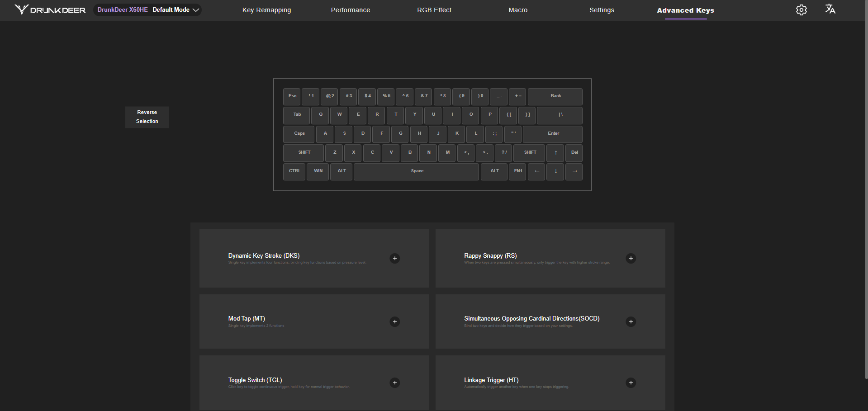Screen dimensions: 868x411
Task: Add a Toggle Switch (TGL) binding
Action: click(394, 383)
